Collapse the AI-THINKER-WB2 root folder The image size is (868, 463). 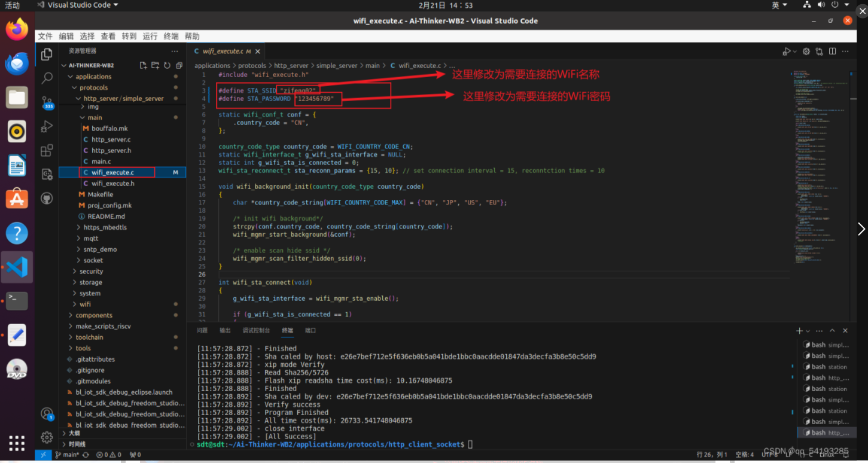123,65
